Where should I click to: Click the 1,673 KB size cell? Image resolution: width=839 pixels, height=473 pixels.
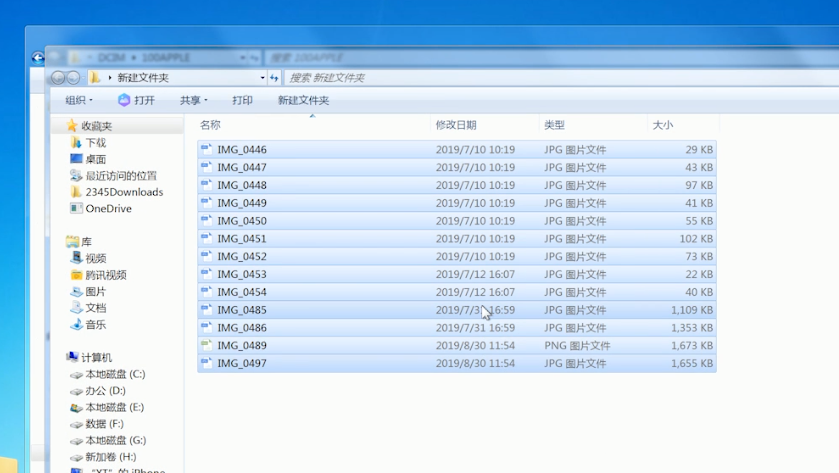[x=692, y=346]
